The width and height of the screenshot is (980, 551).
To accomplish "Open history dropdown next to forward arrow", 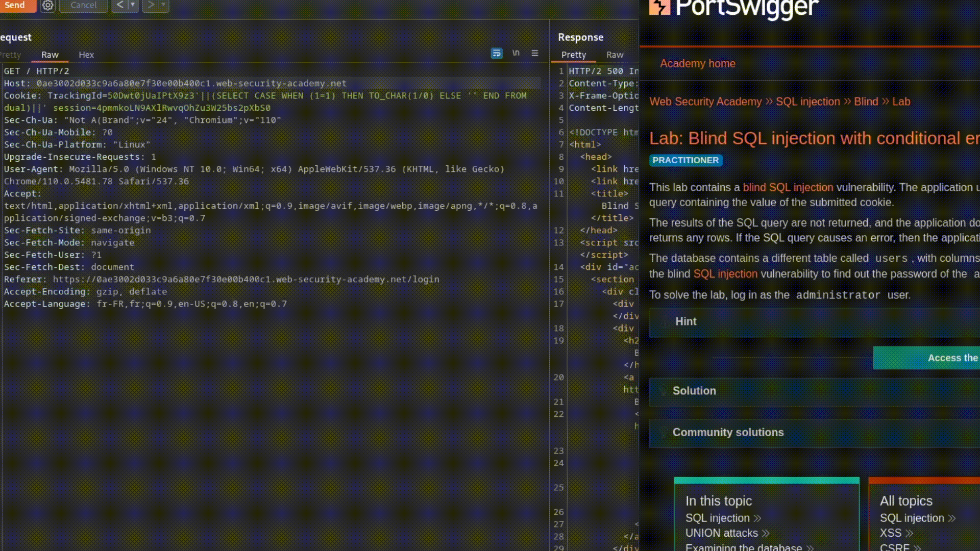I will click(163, 5).
